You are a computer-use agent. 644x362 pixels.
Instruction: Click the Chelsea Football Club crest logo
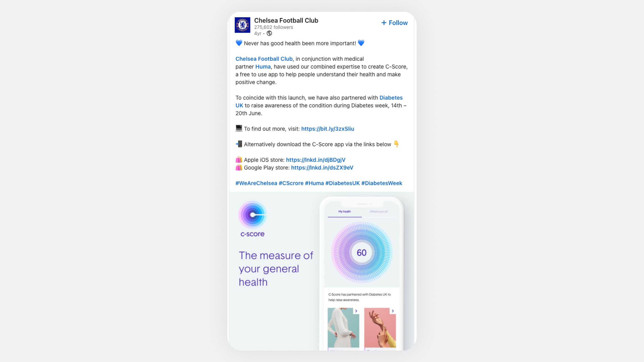point(242,25)
